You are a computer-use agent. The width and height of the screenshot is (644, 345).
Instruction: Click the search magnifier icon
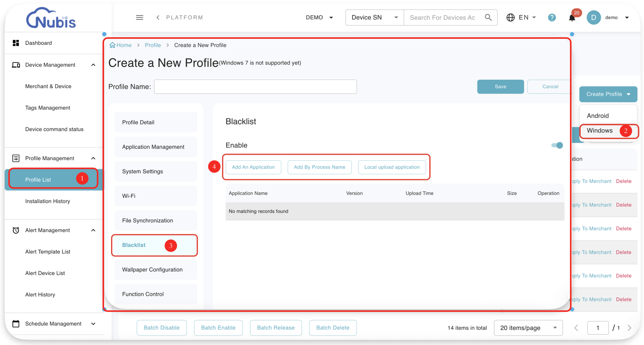488,17
